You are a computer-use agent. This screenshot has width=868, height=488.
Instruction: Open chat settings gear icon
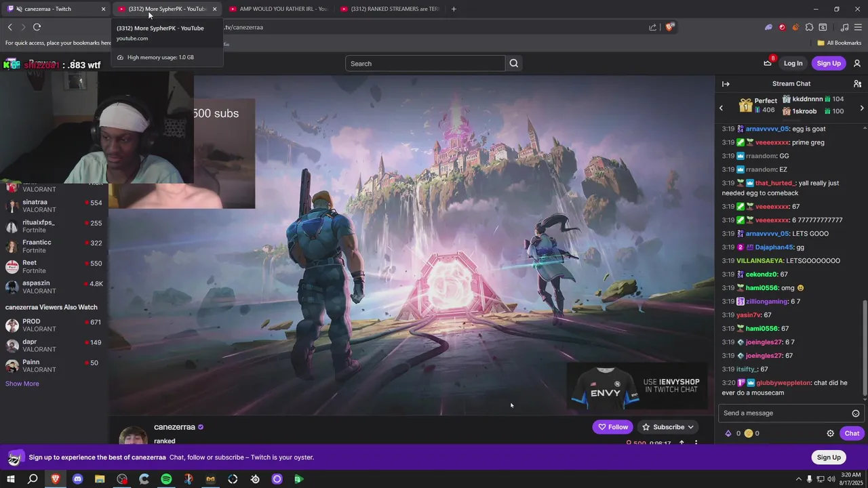click(830, 433)
